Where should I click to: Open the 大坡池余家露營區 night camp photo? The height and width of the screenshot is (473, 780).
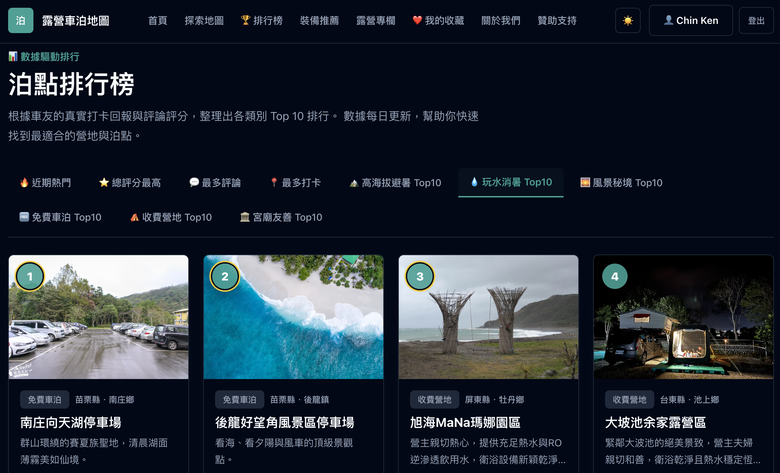pyautogui.click(x=683, y=317)
